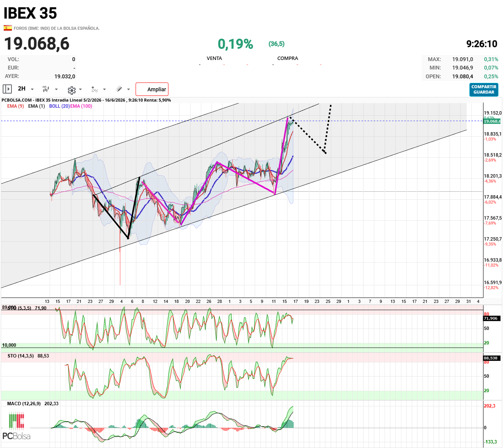
Task: Click the 88,538 stochastic value tag
Action: (x=491, y=358)
